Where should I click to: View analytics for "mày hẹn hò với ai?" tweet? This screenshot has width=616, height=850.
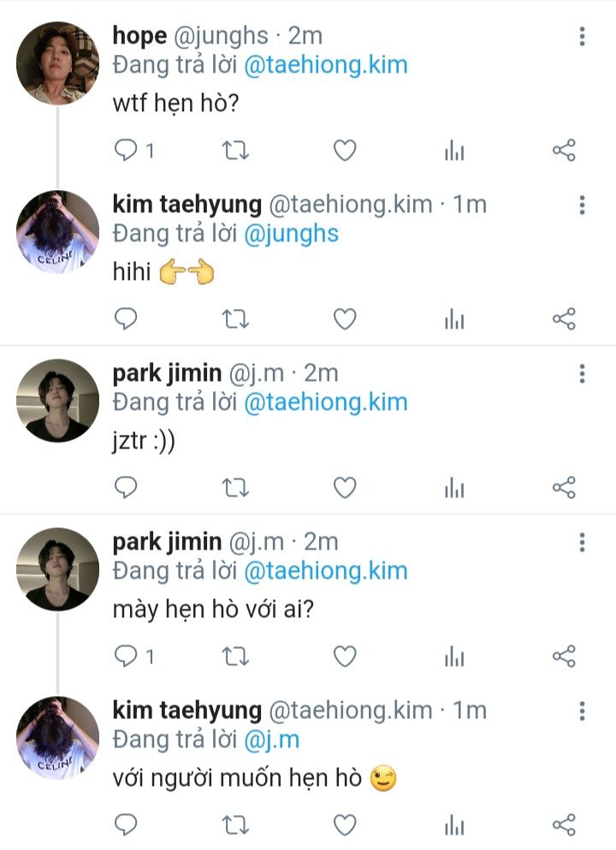(x=454, y=657)
